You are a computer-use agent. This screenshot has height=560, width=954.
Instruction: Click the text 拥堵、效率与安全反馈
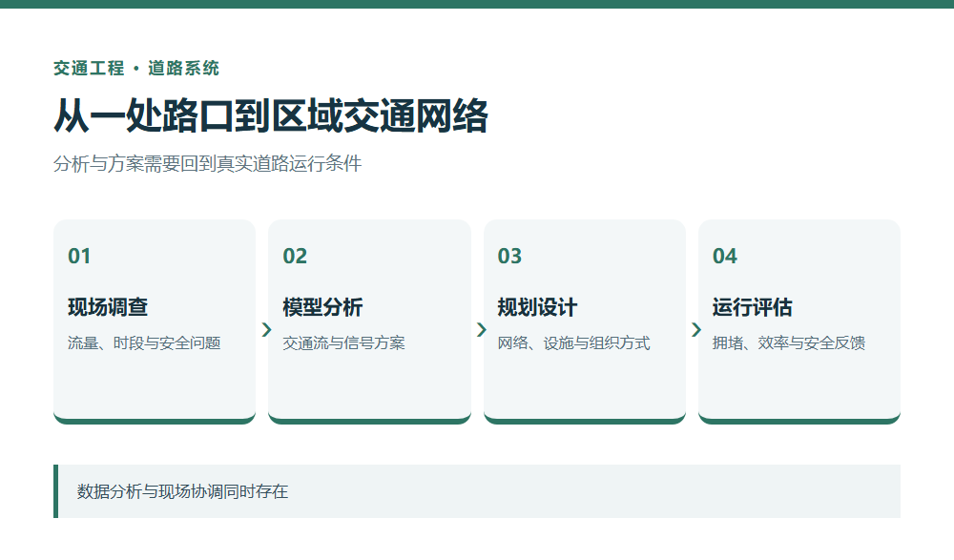click(789, 343)
